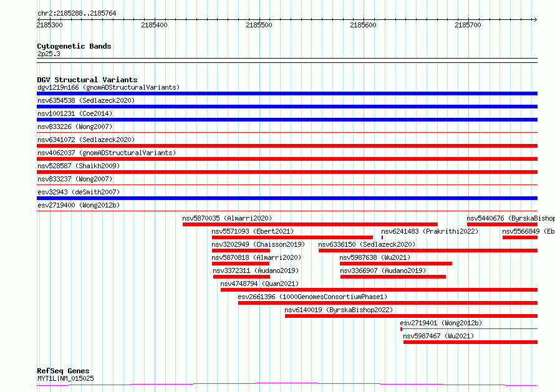Click the red bar under nsv5987638

396,264
